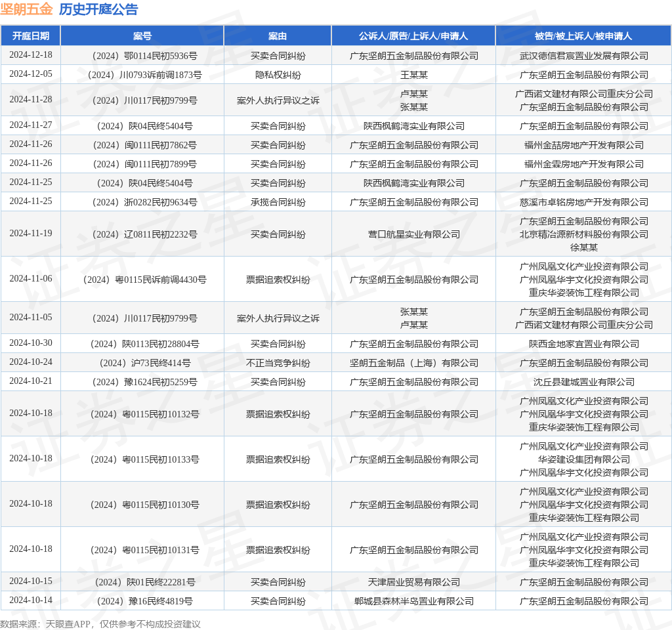Click plaintiff 郸城县森林半岛置业有限公司
This screenshot has height=630, width=672.
(x=413, y=601)
